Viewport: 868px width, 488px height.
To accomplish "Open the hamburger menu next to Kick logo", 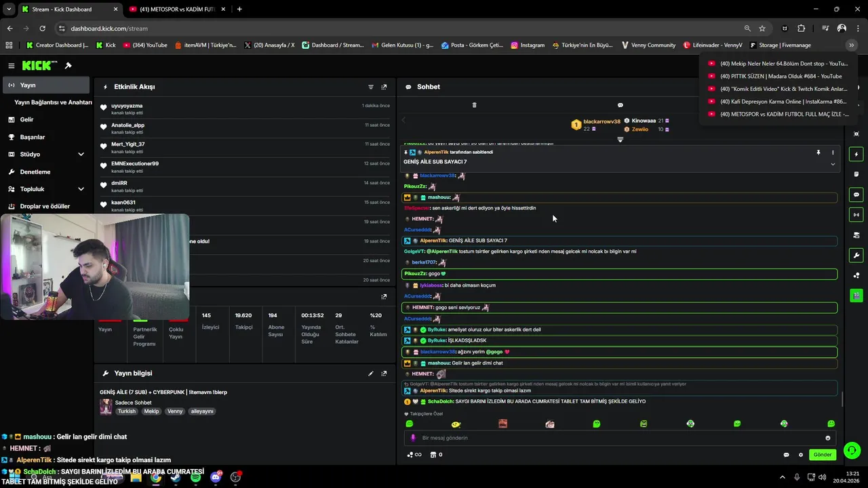I will 12,66.
